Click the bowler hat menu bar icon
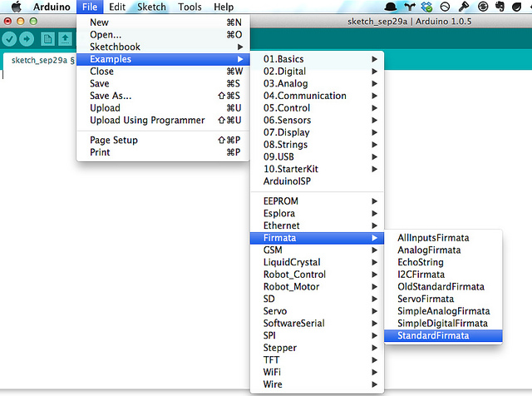Screen dimensions: 532x396 [x=391, y=7]
